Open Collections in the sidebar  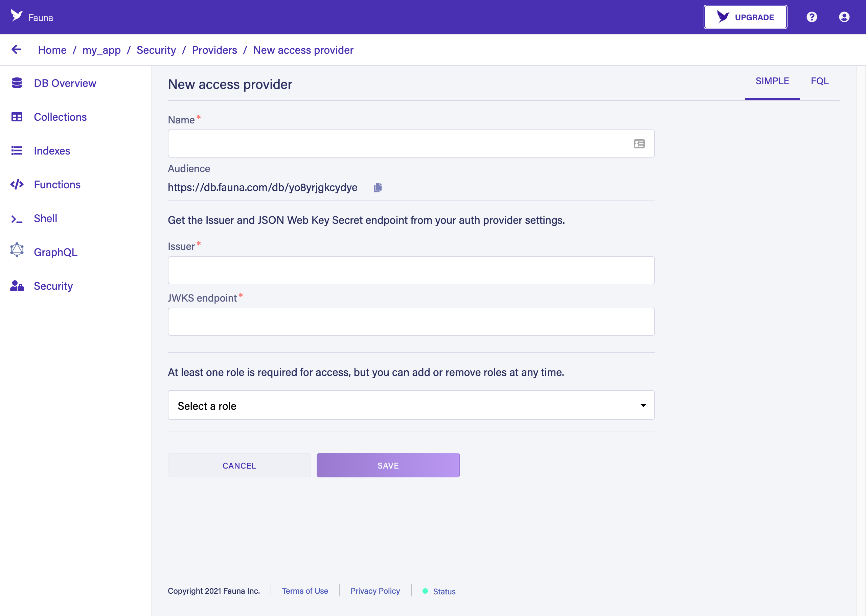60,117
